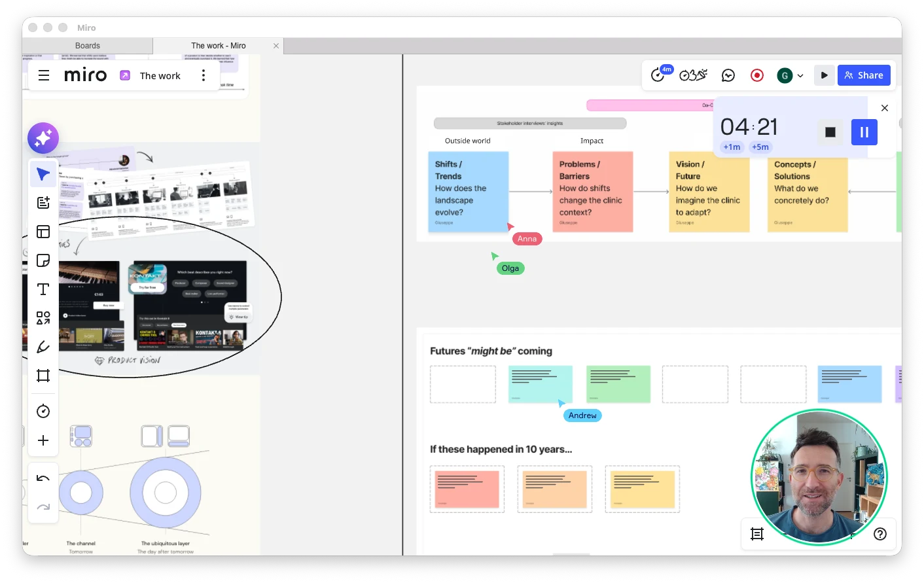Open the help question mark icon
The height and width of the screenshot is (583, 924).
click(880, 534)
